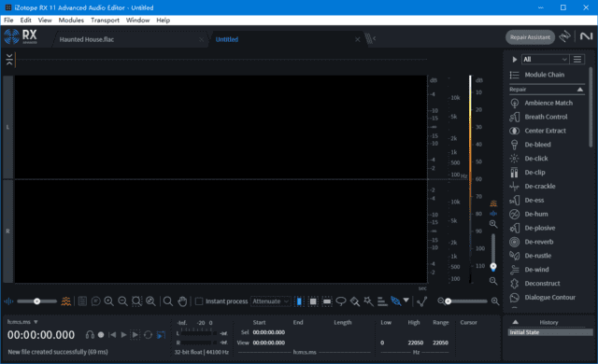Switch to Haunted House.flac tab
598x364 pixels.
click(x=87, y=39)
